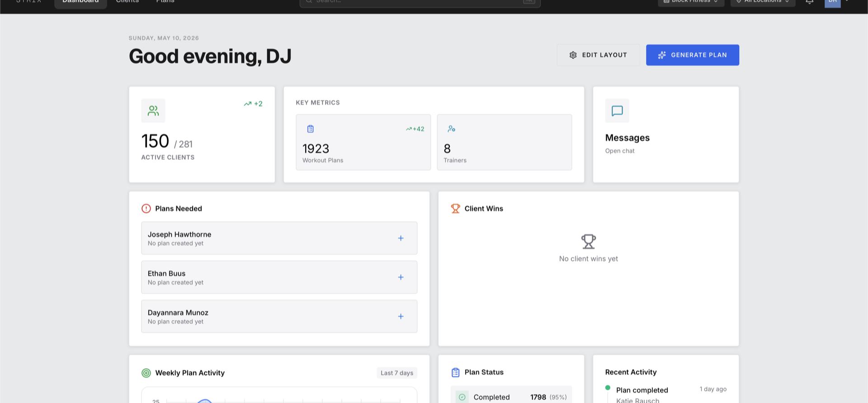Screen dimensions: 868x403
Task: Click the 'Weekly Plan Activity' heading
Action: [190, 373]
